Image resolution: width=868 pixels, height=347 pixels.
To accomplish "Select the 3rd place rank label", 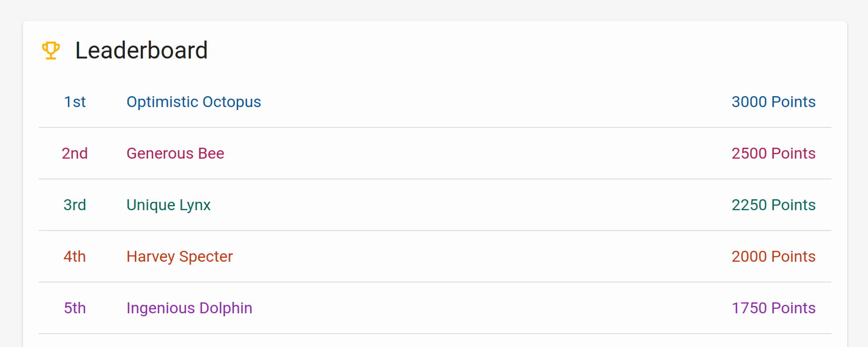I will point(75,205).
